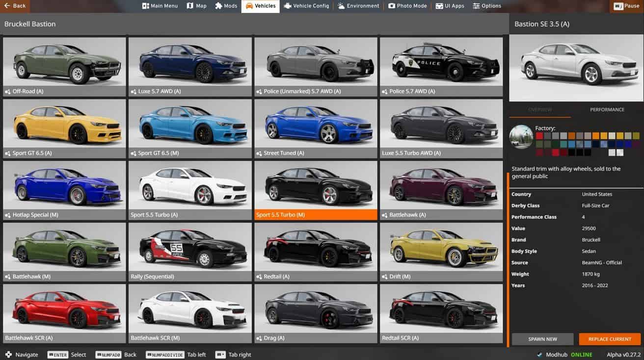Open the Main Menu item
The image size is (644, 360).
160,6
